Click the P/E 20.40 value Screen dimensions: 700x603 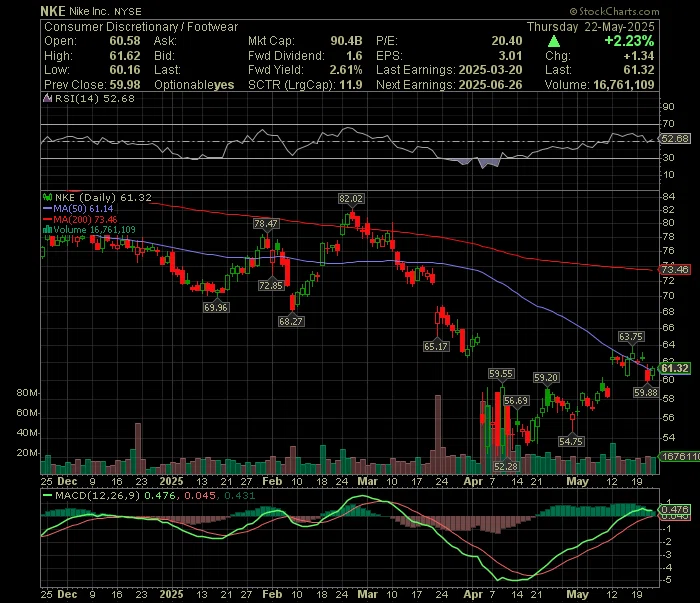coord(507,41)
